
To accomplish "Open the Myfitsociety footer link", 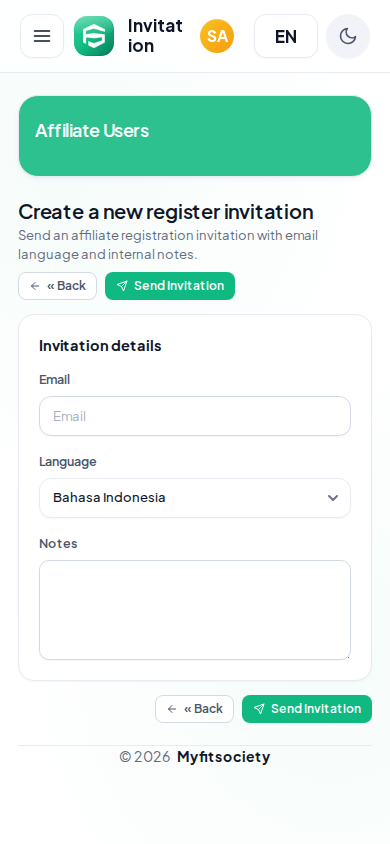I will point(223,757).
